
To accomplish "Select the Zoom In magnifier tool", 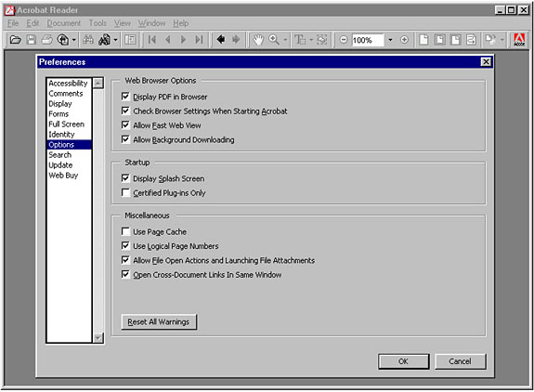I will tap(274, 40).
